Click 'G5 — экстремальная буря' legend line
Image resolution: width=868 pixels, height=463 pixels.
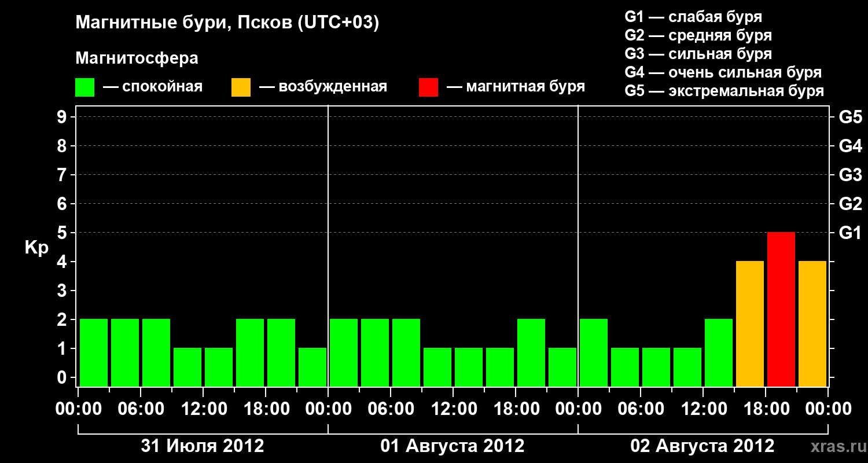[x=724, y=91]
